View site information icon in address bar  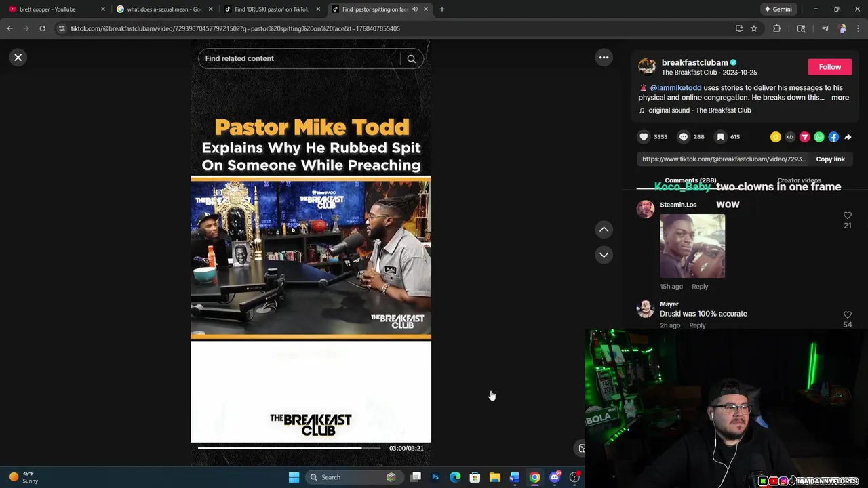[x=62, y=28]
